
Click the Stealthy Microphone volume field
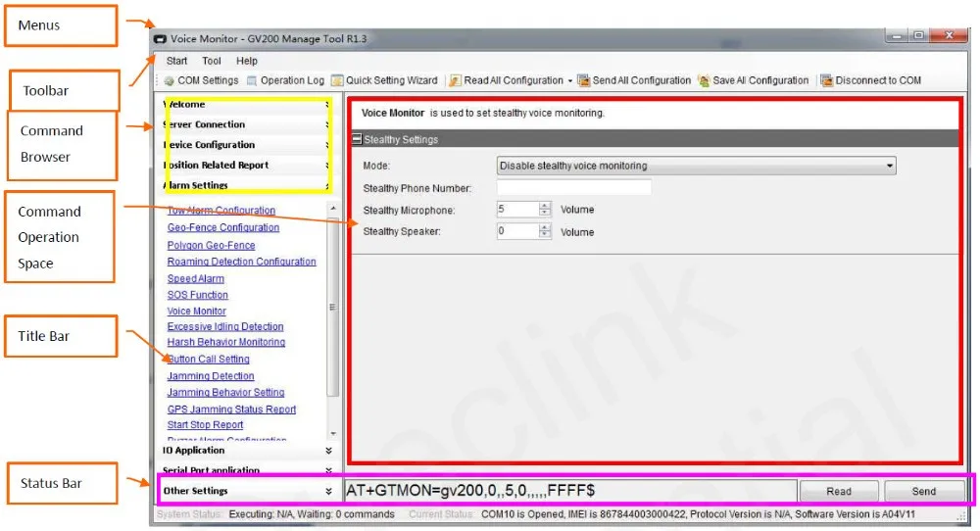pos(517,210)
